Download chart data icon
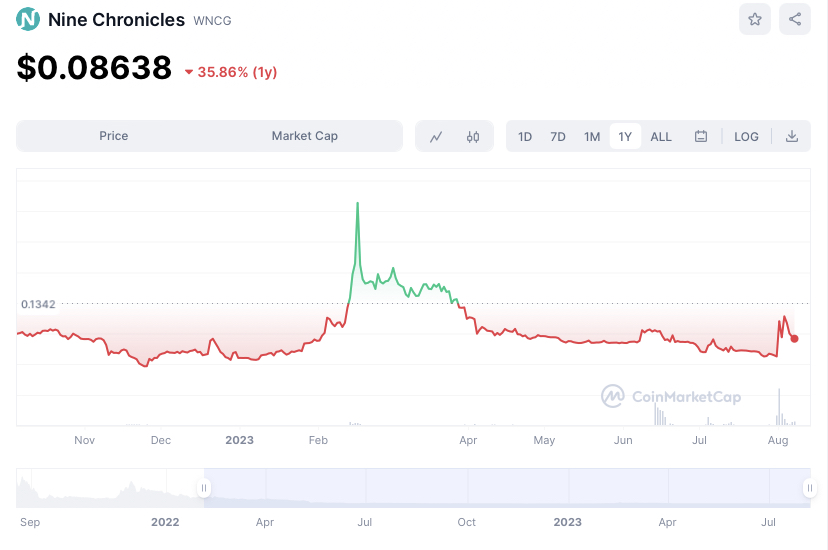The width and height of the screenshot is (828, 550). (x=792, y=136)
